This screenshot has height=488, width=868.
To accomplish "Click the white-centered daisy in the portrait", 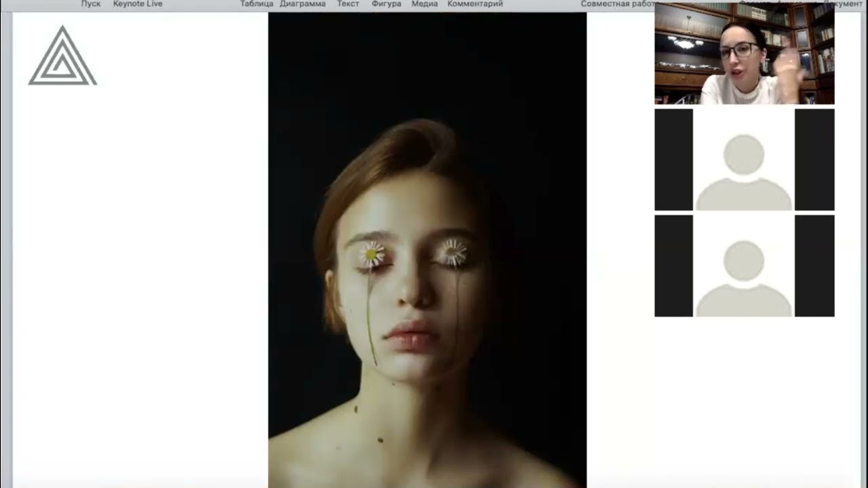I will 452,252.
